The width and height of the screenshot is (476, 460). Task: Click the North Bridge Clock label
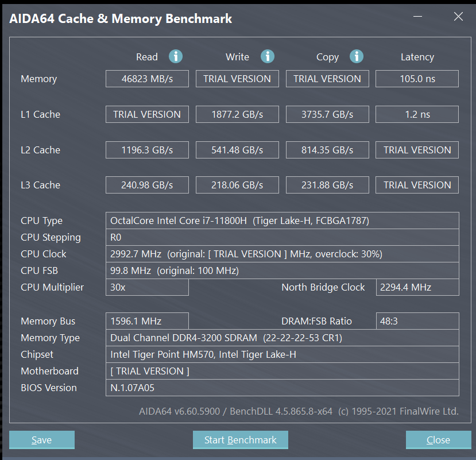click(x=323, y=287)
